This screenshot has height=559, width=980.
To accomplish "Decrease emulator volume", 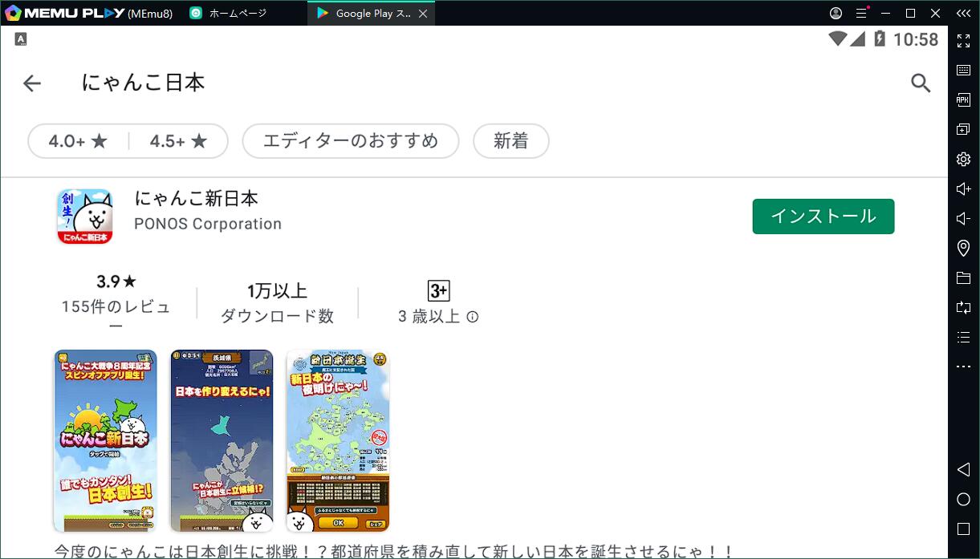I will click(x=963, y=218).
